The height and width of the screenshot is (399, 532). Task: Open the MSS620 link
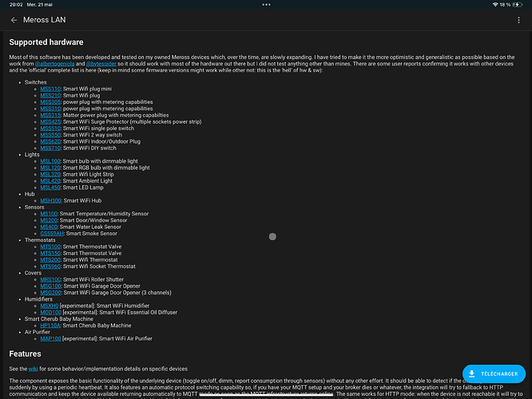coord(50,142)
